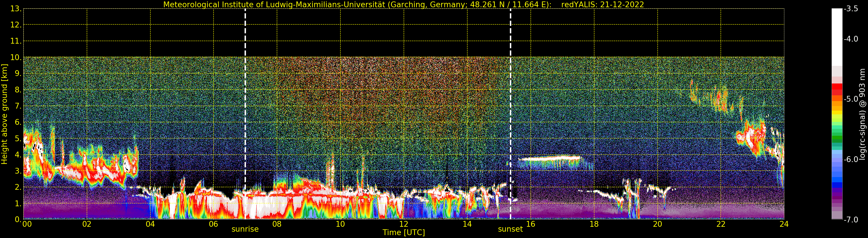The height and width of the screenshot is (238, 868).
Task: Click the sunrise dashed line marker
Action: (245, 114)
